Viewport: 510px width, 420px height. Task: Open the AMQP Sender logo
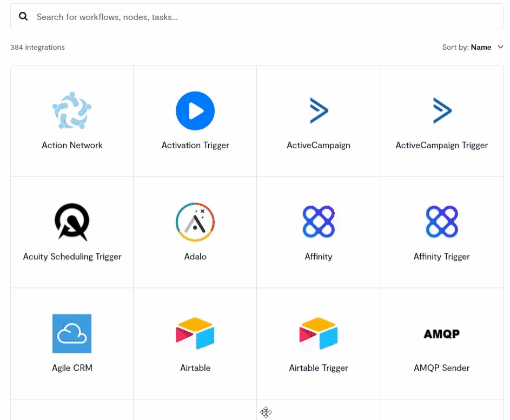442,334
